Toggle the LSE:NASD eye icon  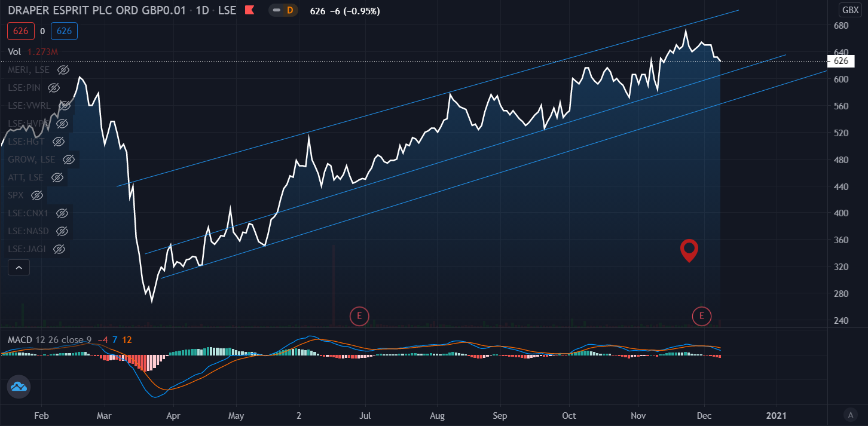[62, 231]
